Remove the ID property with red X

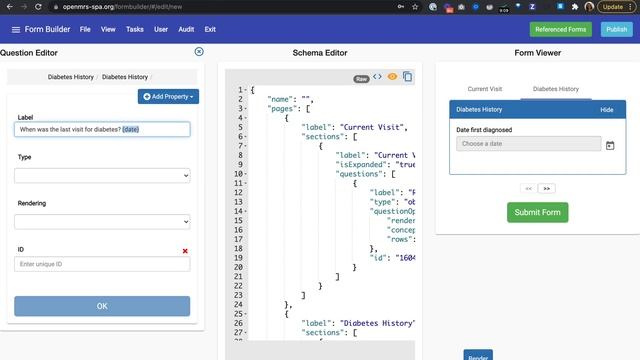[185, 251]
